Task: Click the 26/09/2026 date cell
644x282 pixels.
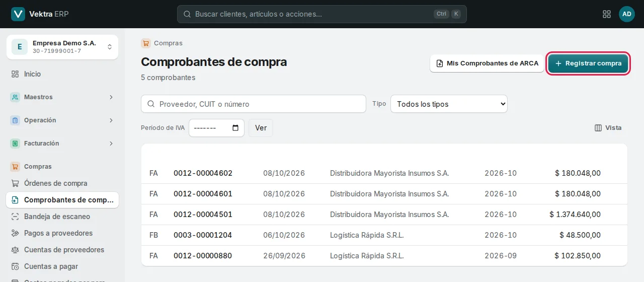Action: (284, 256)
